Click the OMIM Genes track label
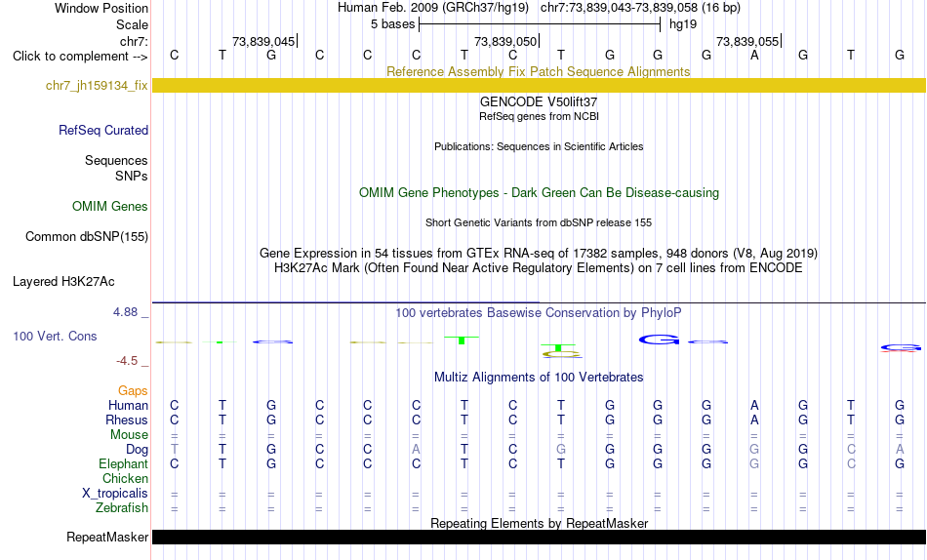Viewport: 927px width, 560px height. [x=110, y=207]
